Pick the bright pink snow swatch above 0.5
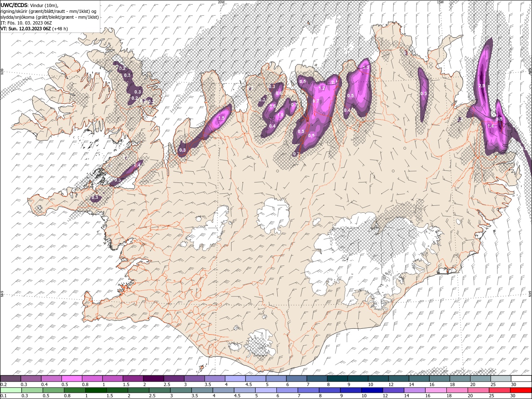The image size is (532, 399). (x=71, y=379)
